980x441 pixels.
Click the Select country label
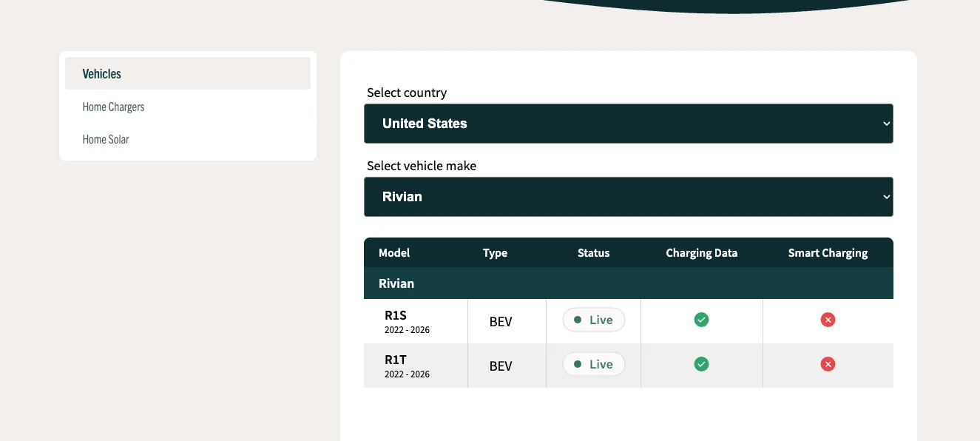tap(407, 92)
